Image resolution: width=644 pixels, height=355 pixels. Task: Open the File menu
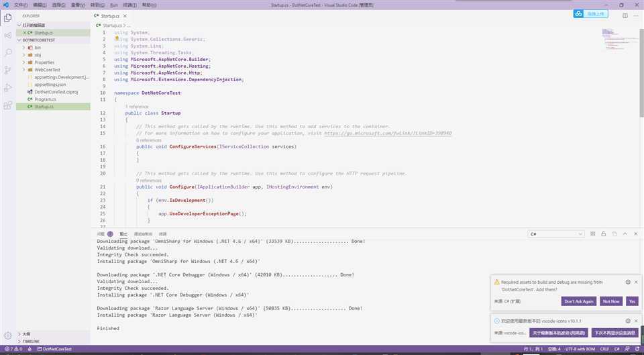[x=21, y=5]
